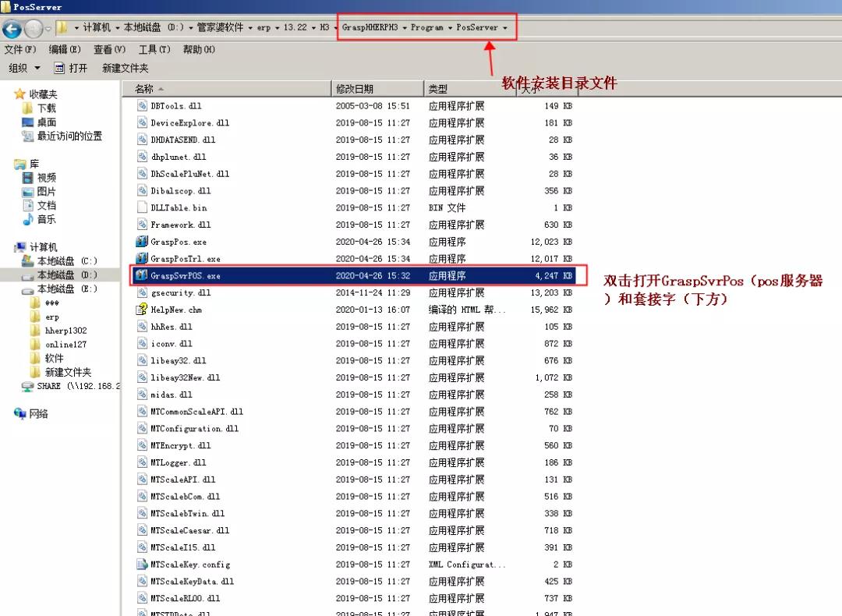Click the 打开 toolbar button

click(x=71, y=68)
